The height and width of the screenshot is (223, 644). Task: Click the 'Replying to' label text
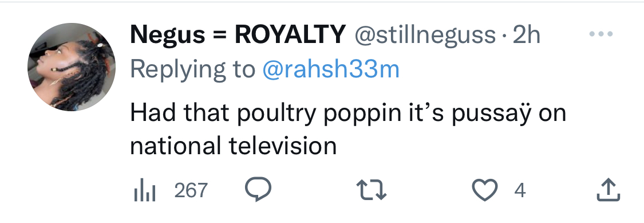pos(192,70)
